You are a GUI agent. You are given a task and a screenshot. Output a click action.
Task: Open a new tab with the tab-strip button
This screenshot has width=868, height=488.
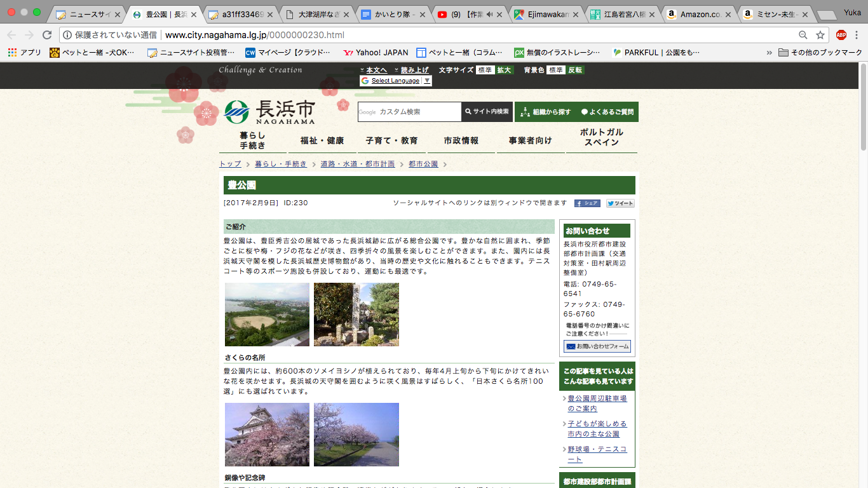pos(827,15)
